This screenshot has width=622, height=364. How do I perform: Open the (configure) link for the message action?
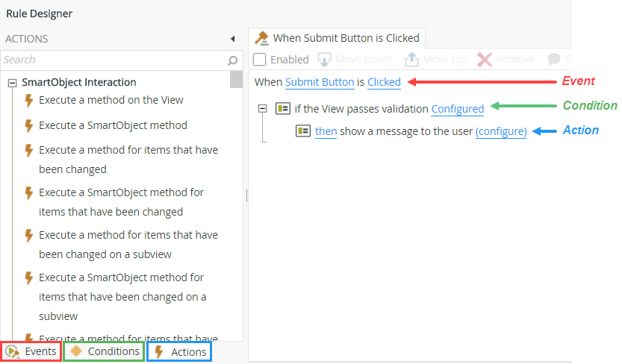(x=501, y=131)
